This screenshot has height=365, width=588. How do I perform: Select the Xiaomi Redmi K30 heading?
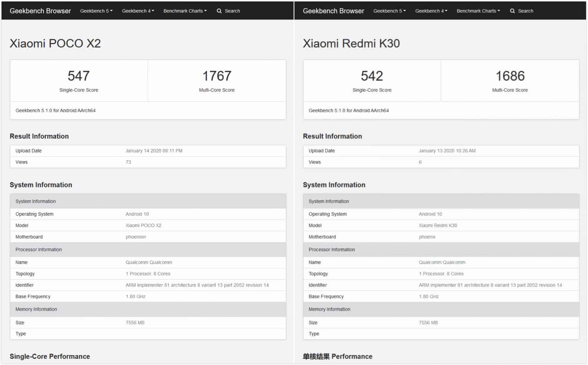(351, 43)
